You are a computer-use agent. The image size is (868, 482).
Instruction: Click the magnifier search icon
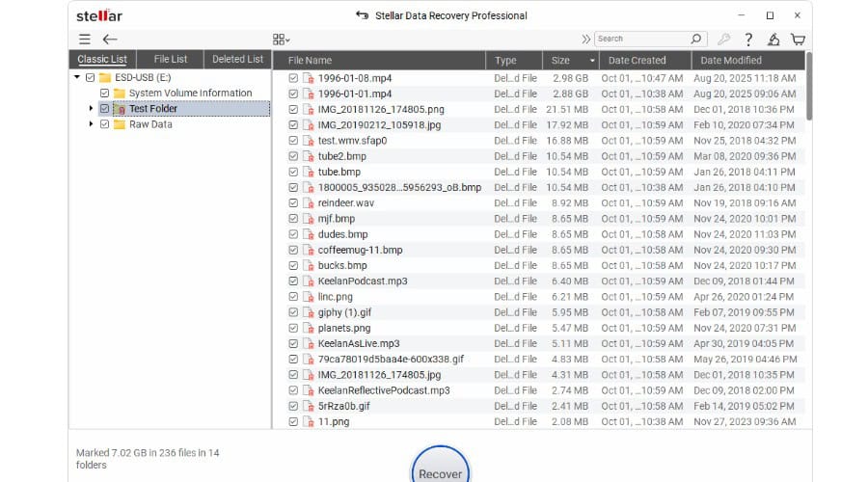coord(695,39)
